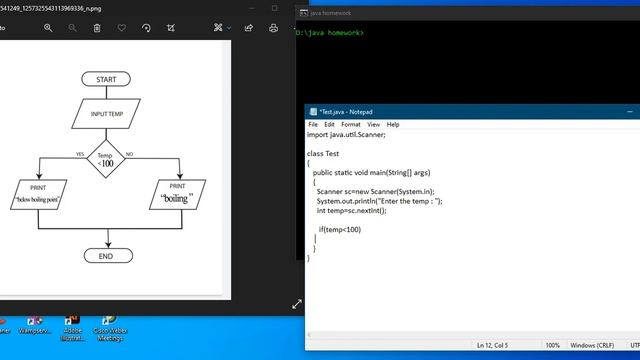Open the Format menu in Notepad
This screenshot has width=640, height=360.
[351, 124]
